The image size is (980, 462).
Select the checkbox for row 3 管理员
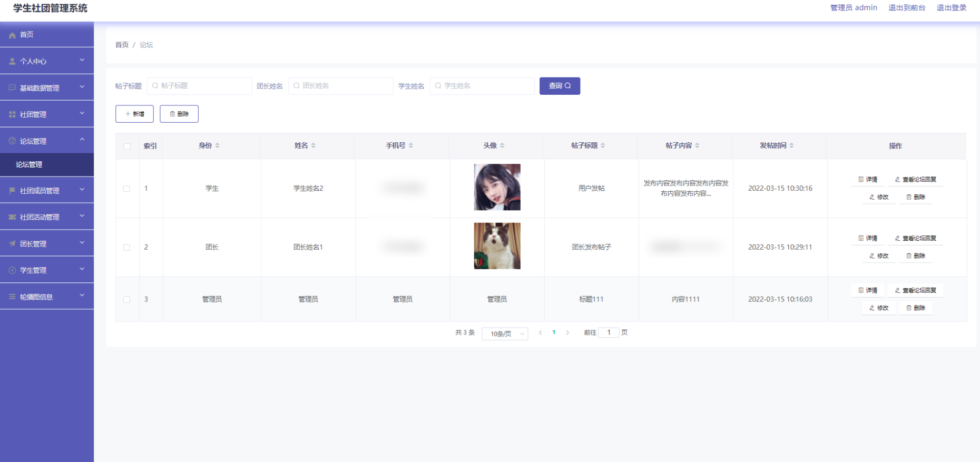click(x=126, y=299)
